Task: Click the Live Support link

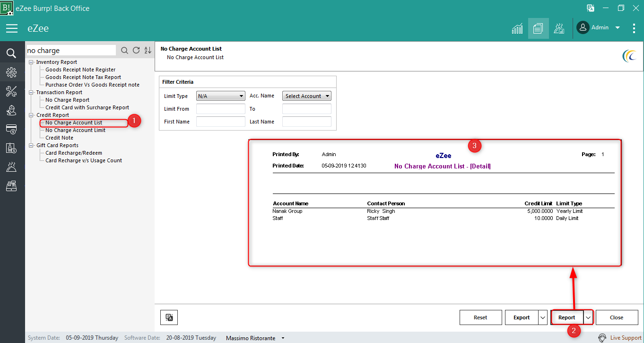Action: pyautogui.click(x=626, y=338)
